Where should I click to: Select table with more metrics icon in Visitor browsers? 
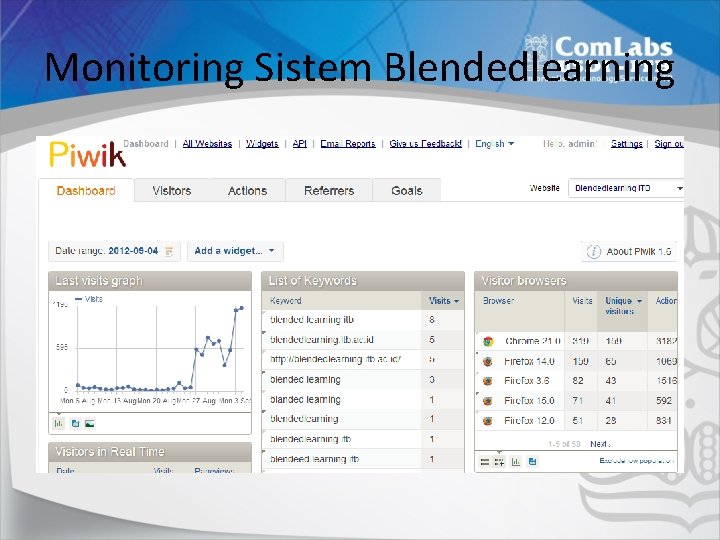click(x=499, y=462)
